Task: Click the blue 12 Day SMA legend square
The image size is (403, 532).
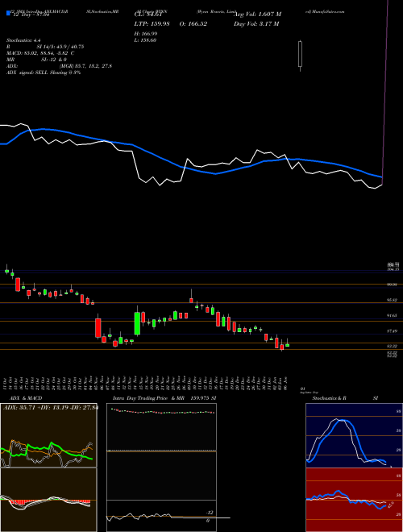Action: tap(8, 13)
